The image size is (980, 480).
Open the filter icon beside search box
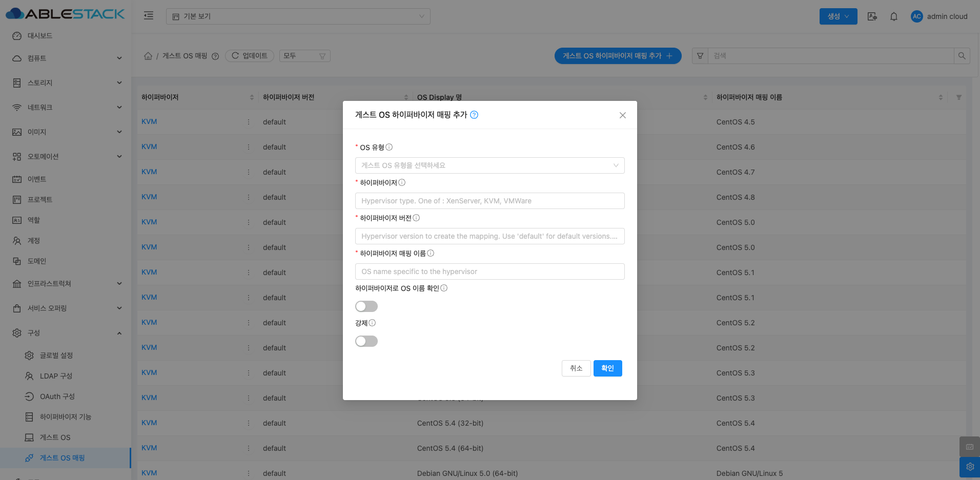coord(700,56)
